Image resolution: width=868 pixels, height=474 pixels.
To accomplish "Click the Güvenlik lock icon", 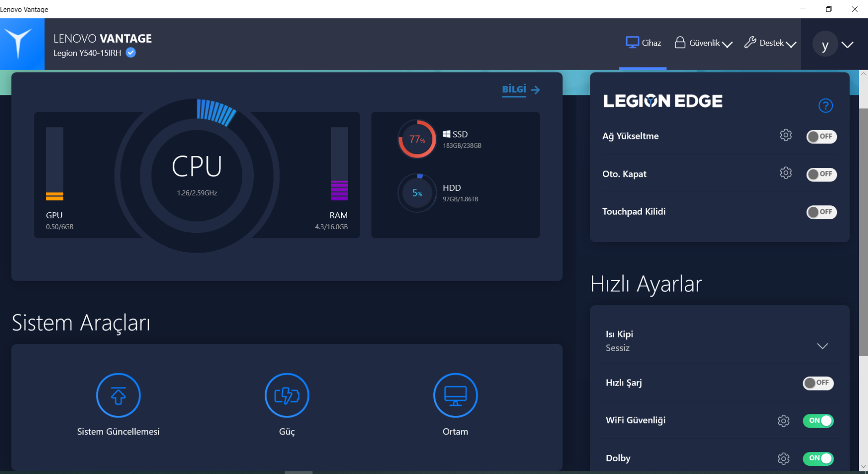I will tap(680, 43).
